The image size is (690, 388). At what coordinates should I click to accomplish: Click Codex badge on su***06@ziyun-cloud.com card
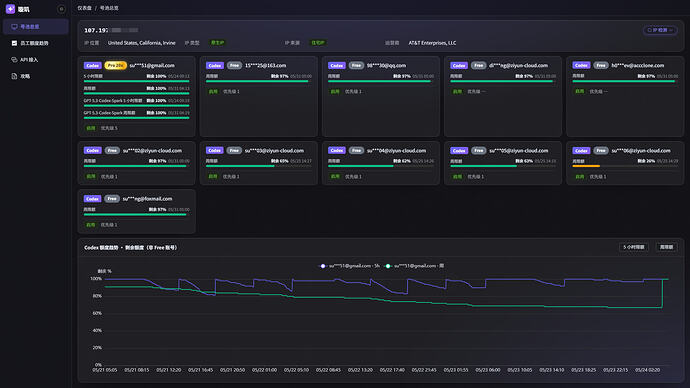point(581,150)
